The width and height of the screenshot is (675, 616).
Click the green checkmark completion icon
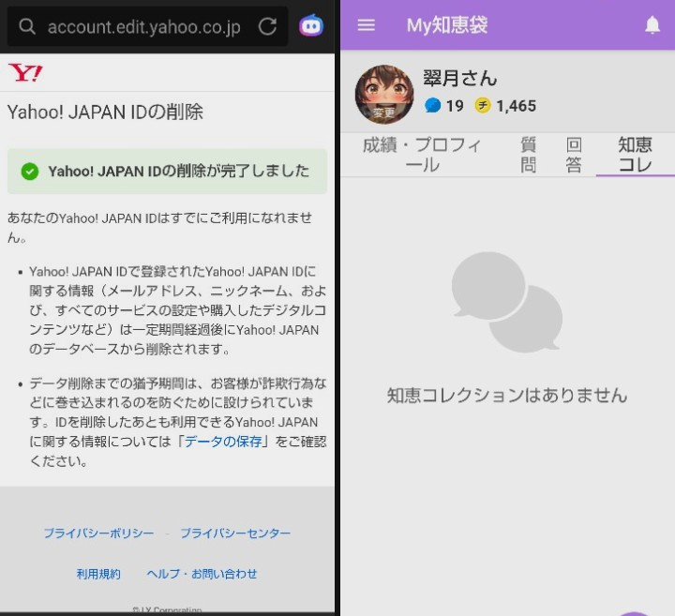(x=30, y=172)
